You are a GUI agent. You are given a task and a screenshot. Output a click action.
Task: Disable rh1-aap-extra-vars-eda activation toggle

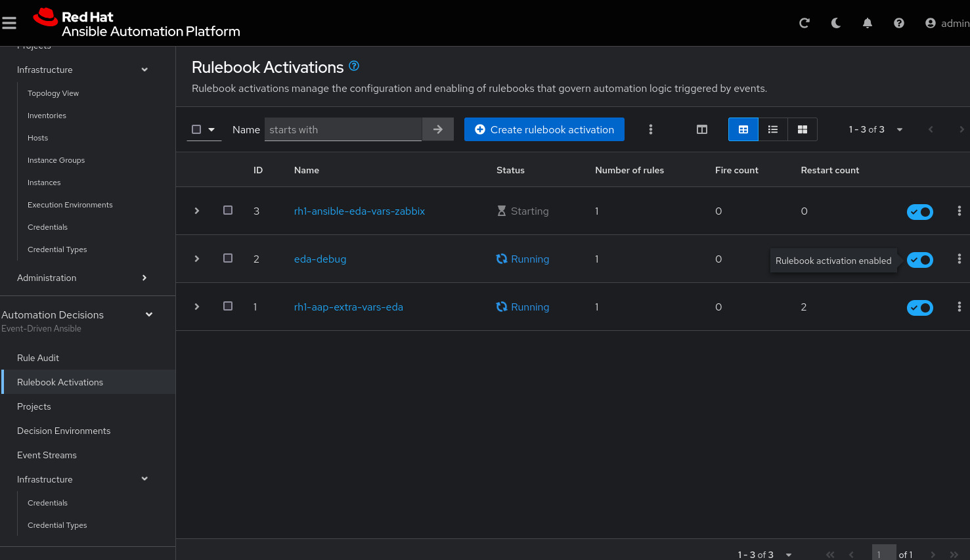(920, 307)
